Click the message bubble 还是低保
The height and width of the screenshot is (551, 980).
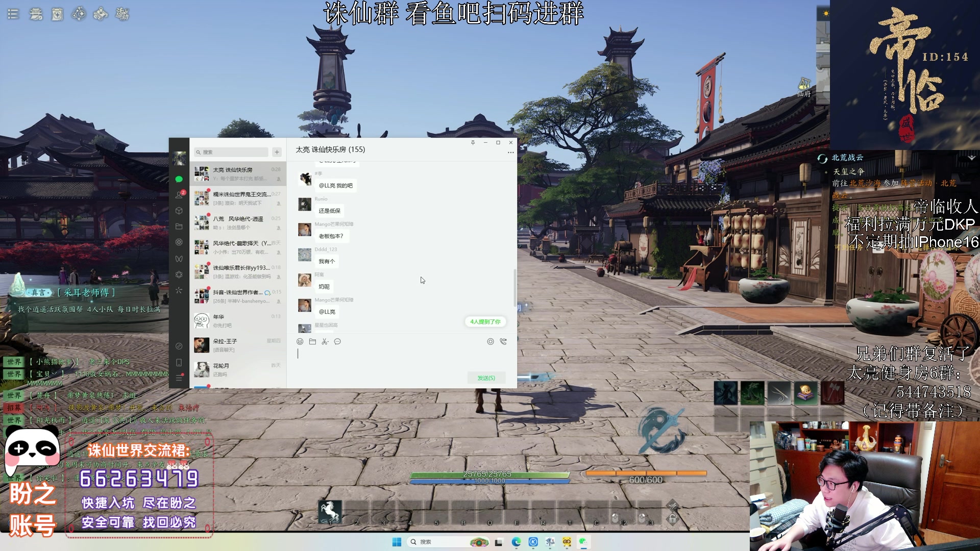[330, 211]
